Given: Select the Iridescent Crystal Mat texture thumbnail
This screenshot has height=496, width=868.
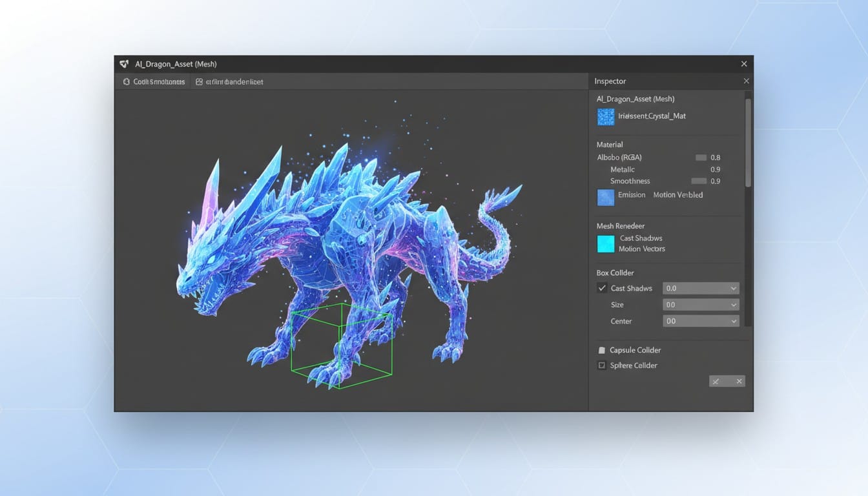Looking at the screenshot, I should point(606,116).
